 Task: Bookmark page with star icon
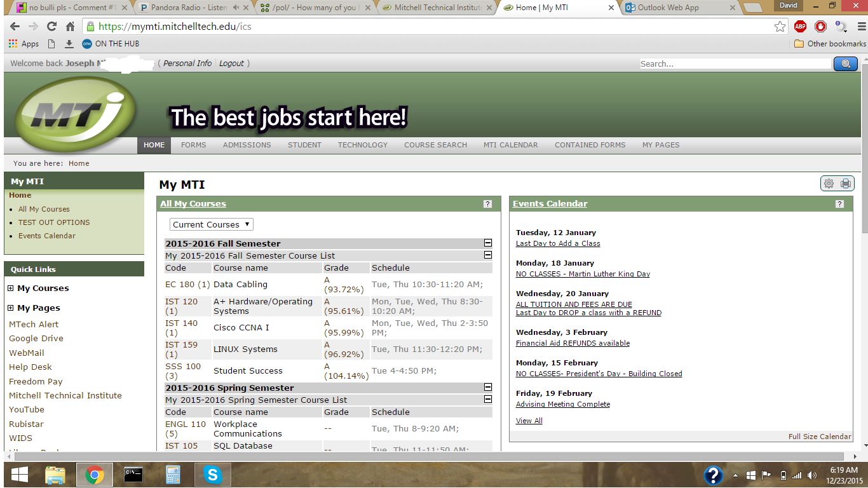(780, 27)
